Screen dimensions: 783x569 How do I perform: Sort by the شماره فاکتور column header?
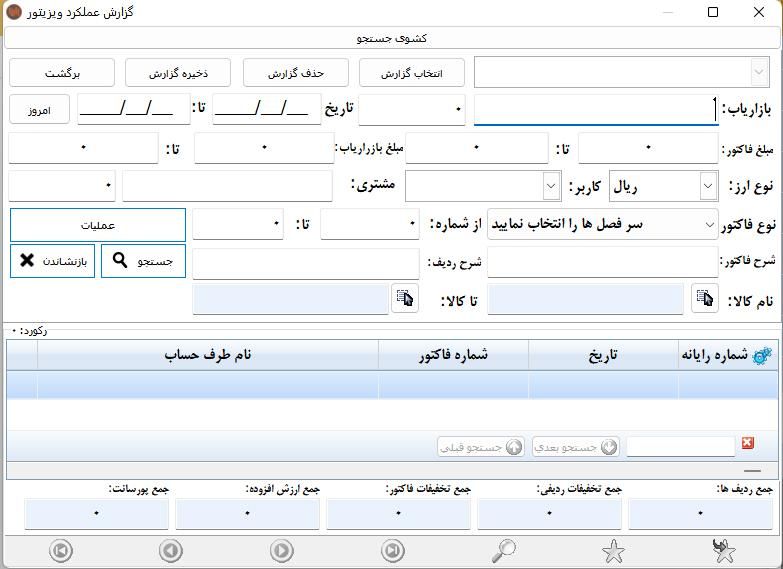tap(453, 355)
